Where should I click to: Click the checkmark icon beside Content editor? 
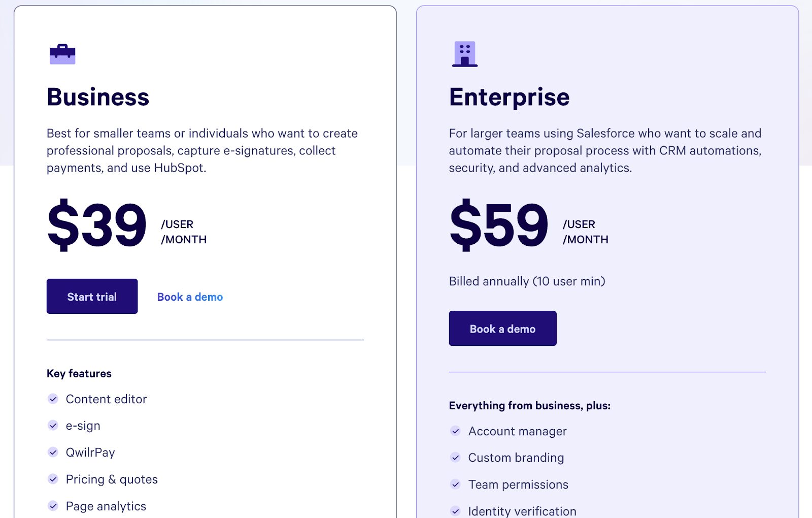pyautogui.click(x=53, y=399)
